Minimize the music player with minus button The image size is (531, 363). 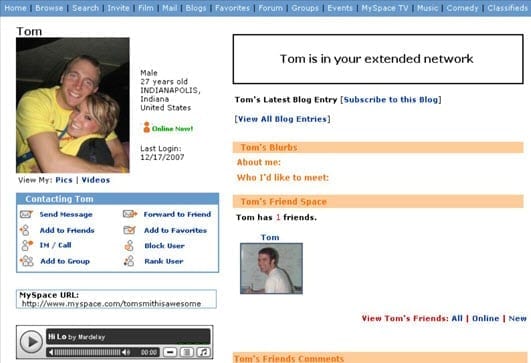point(170,352)
